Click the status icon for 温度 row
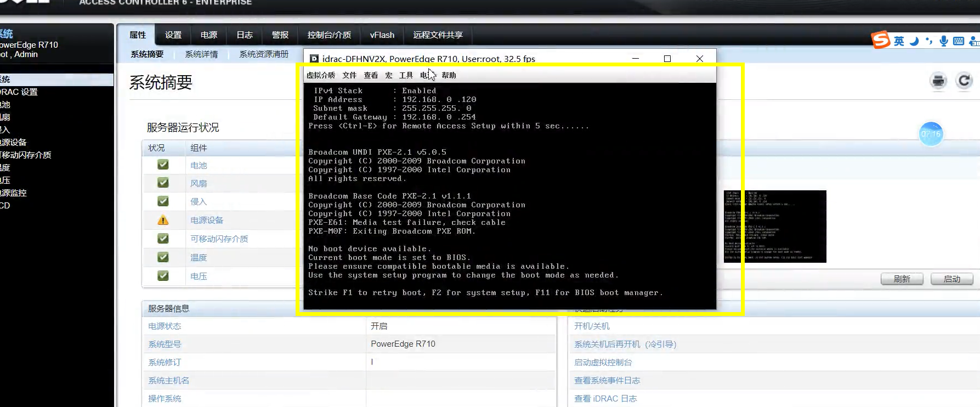Image resolution: width=980 pixels, height=407 pixels. pyautogui.click(x=163, y=257)
